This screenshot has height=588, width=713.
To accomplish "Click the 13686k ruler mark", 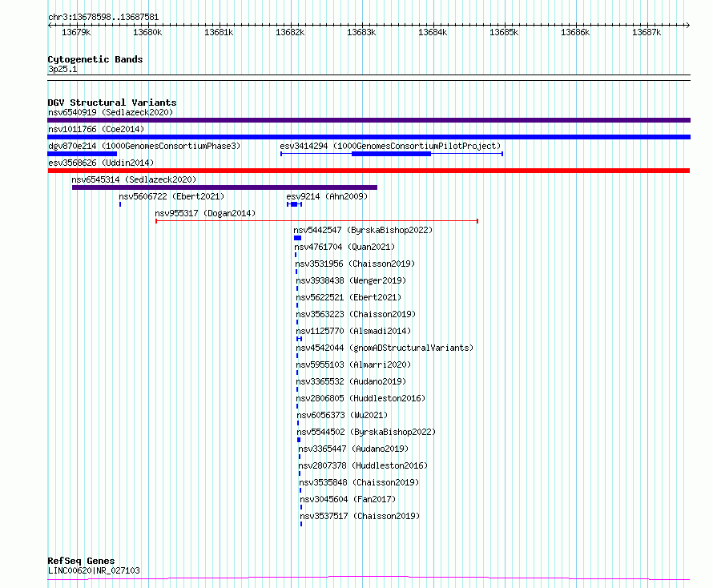I will [575, 32].
